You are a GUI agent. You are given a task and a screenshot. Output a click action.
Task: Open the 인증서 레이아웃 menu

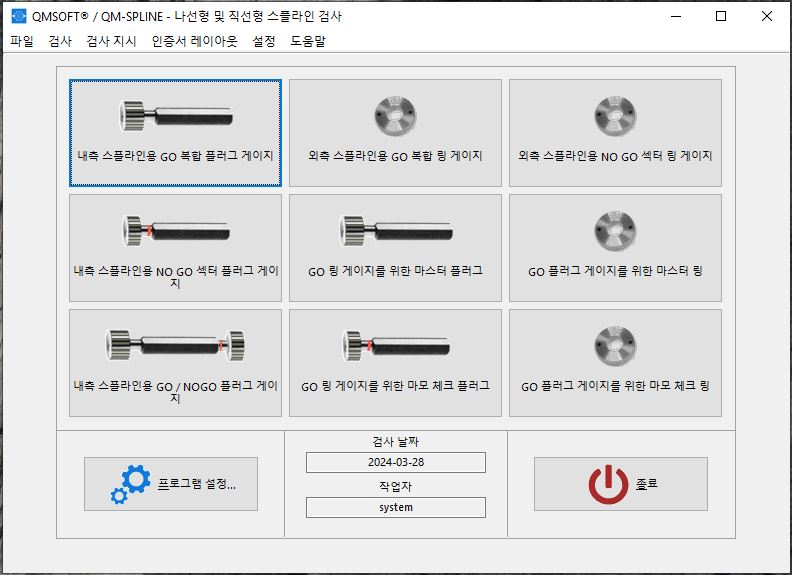click(x=194, y=41)
